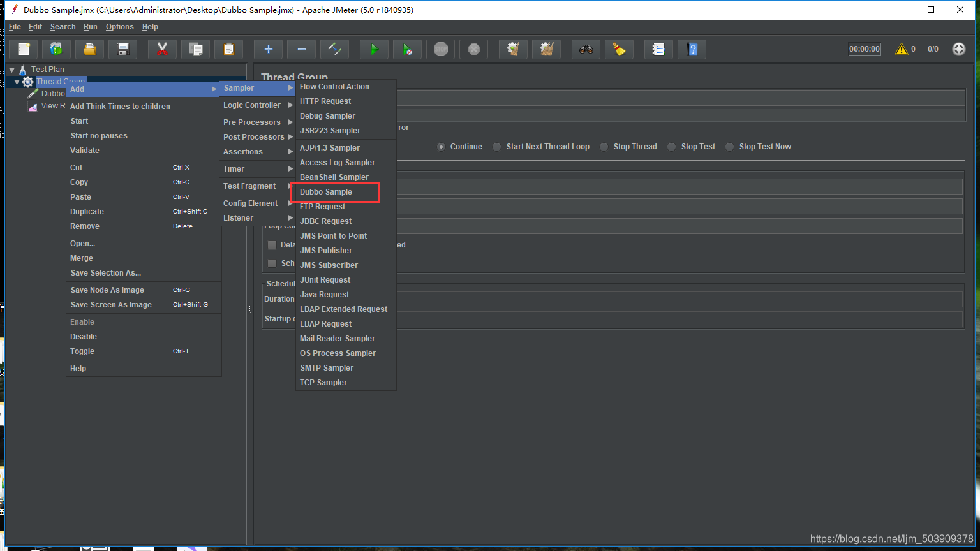Select the Stop Thread radio button

[x=604, y=147]
